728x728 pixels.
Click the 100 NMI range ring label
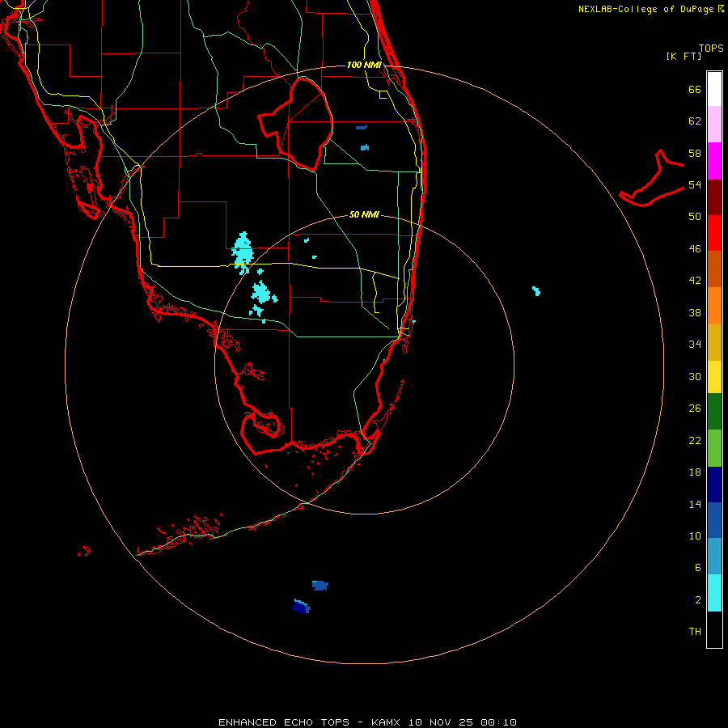(x=364, y=65)
